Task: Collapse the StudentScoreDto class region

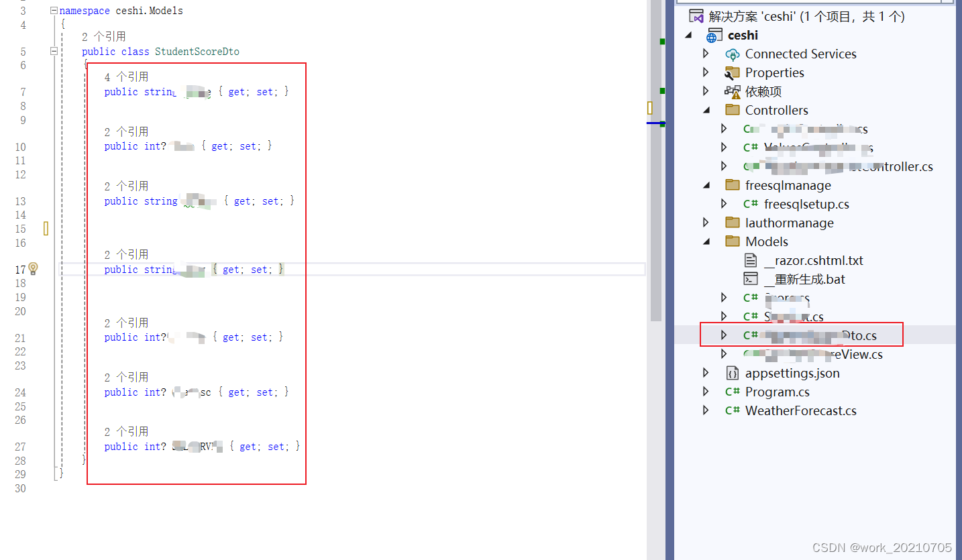Action: coord(52,51)
